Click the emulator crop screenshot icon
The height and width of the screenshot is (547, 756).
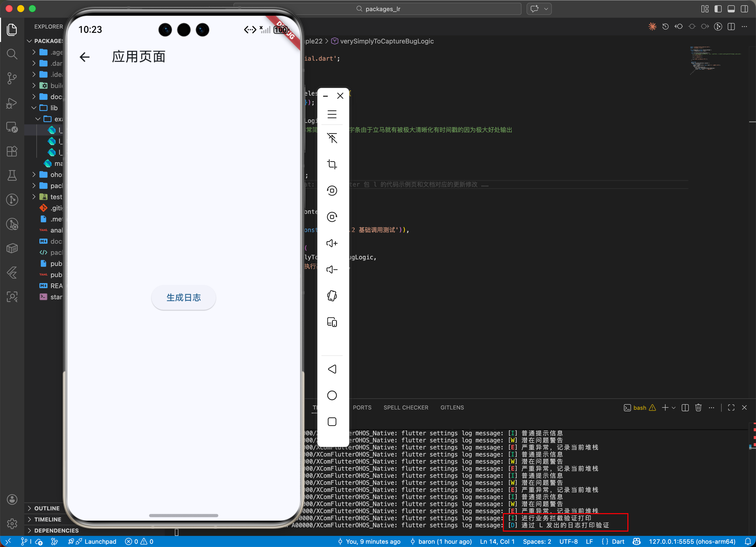(x=332, y=164)
